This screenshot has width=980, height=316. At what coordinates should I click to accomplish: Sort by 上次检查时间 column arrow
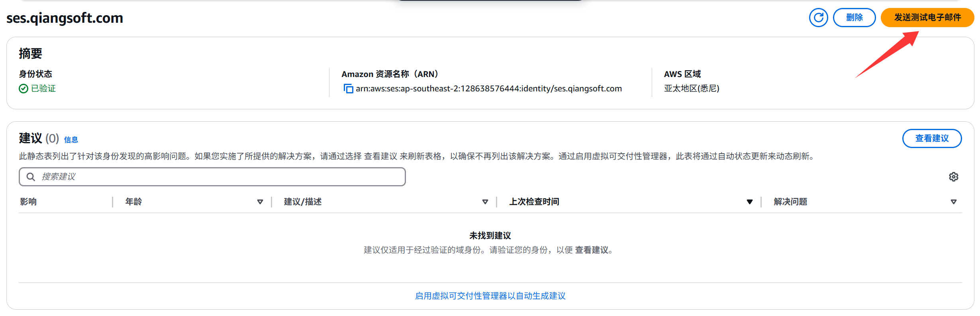pos(750,202)
